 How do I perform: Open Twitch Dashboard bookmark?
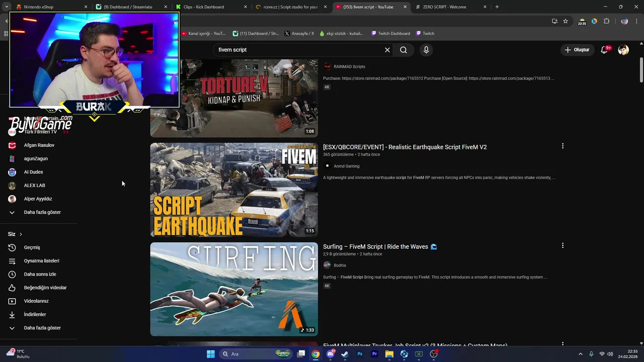pyautogui.click(x=390, y=34)
